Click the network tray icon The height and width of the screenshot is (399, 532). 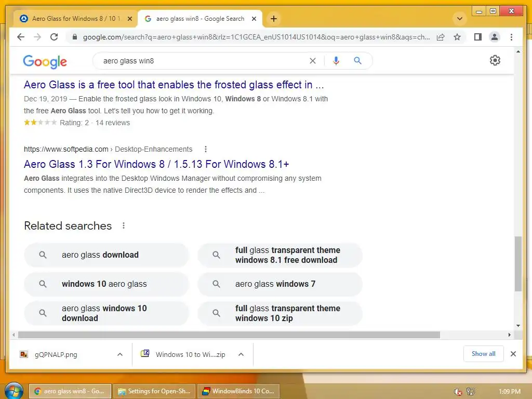coord(471,392)
